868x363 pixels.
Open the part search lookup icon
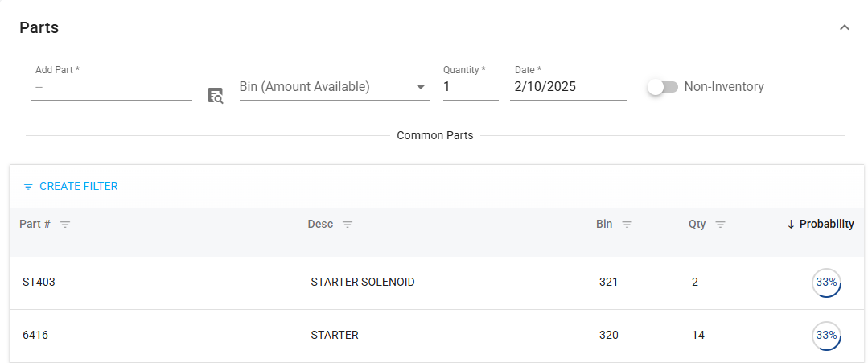(215, 96)
